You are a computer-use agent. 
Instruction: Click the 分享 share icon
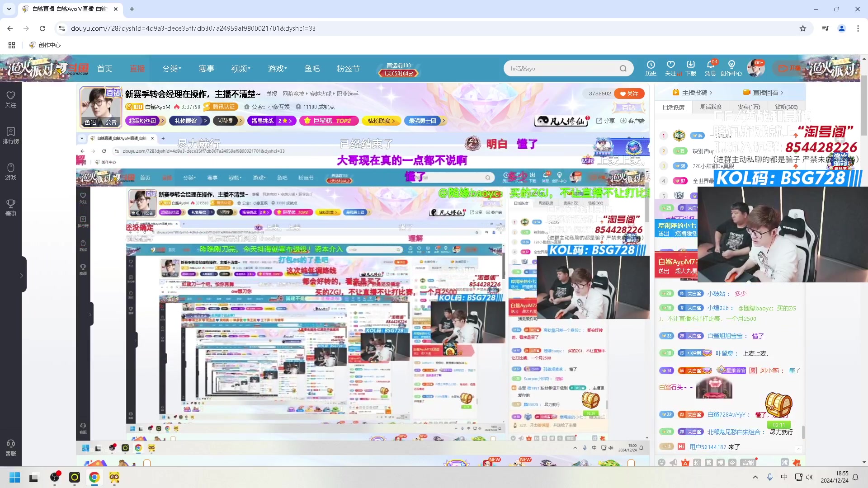[x=605, y=121]
